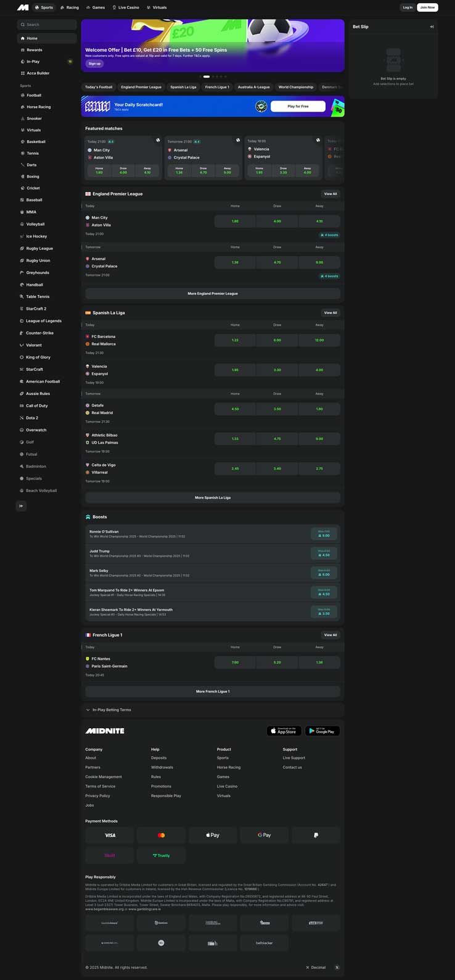This screenshot has width=455, height=980.
Task: Open Live Casino tab in header
Action: click(x=126, y=7)
